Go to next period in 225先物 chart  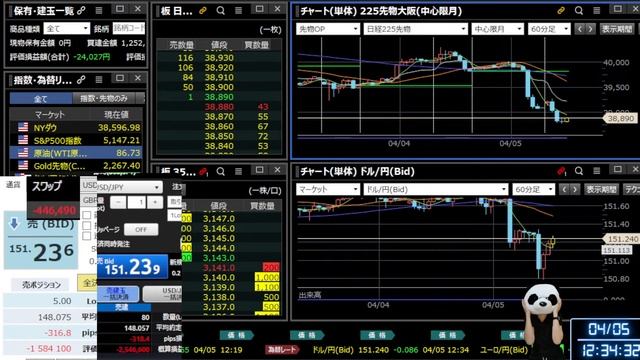[590, 29]
